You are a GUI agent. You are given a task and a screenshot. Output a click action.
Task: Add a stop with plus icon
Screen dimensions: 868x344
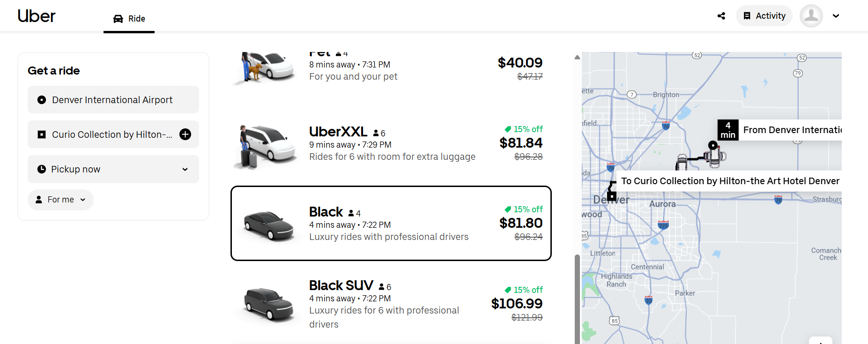tap(185, 135)
